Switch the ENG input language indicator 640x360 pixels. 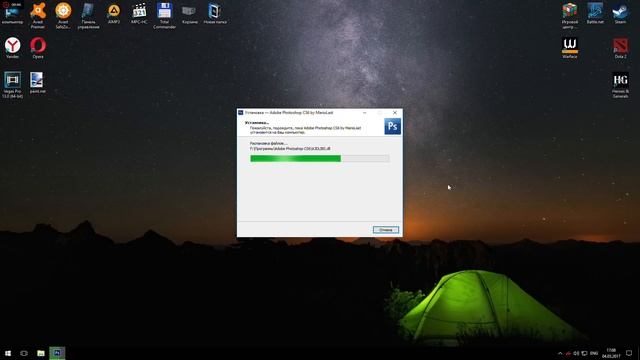594,353
